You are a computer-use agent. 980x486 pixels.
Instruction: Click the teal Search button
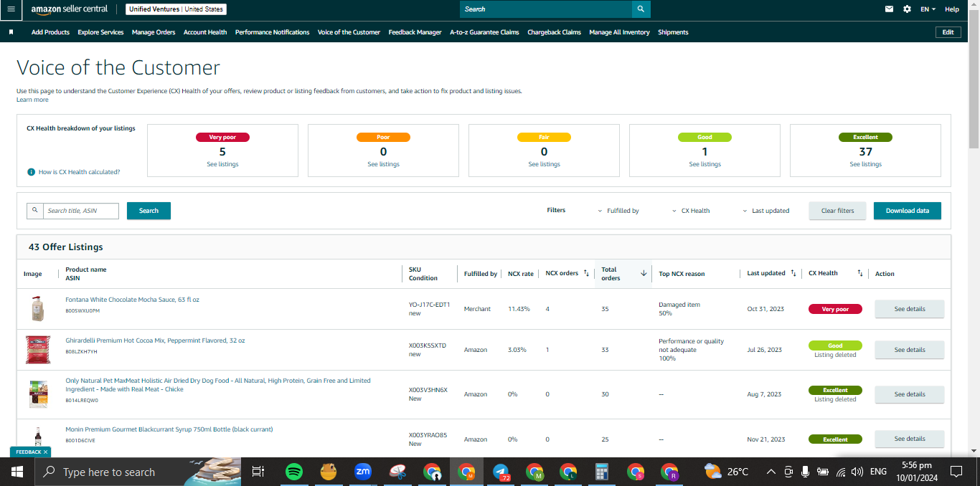(149, 211)
